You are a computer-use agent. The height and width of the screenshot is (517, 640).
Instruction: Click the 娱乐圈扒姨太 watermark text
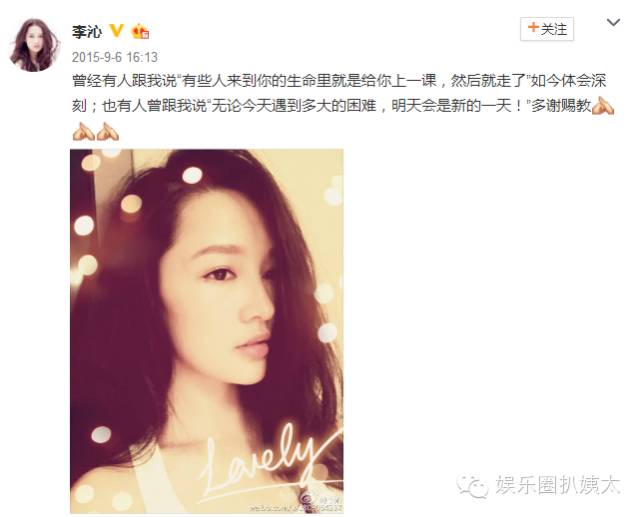(x=558, y=485)
